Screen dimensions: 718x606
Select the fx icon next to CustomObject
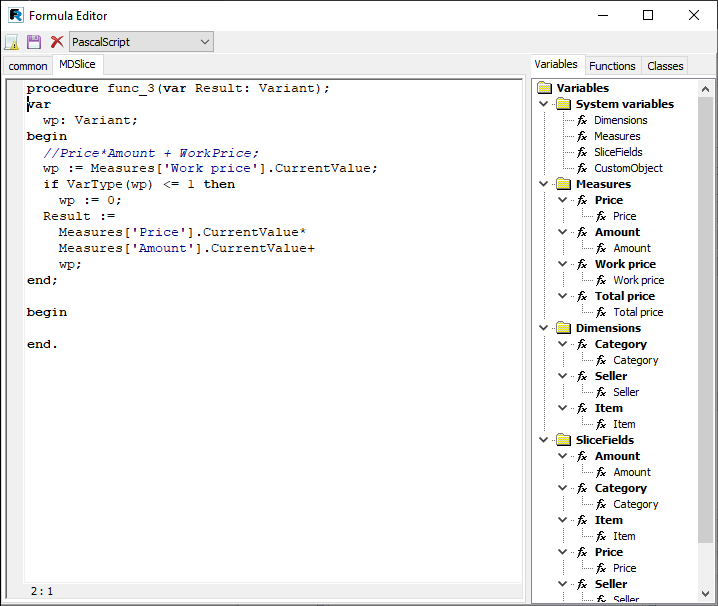pos(582,168)
